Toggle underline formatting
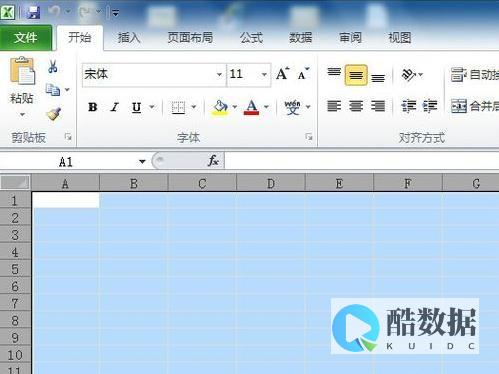Viewport: 499px width, 374px height. coord(136,107)
